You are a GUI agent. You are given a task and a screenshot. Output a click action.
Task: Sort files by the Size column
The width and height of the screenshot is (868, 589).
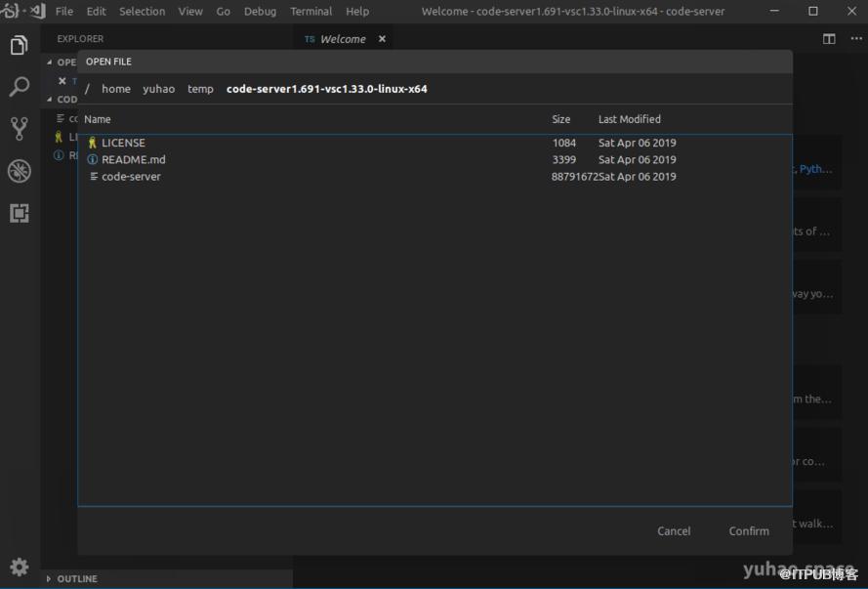click(x=560, y=119)
